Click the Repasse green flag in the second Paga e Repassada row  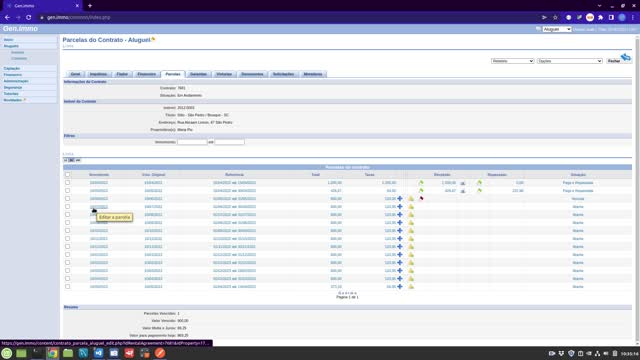(479, 191)
